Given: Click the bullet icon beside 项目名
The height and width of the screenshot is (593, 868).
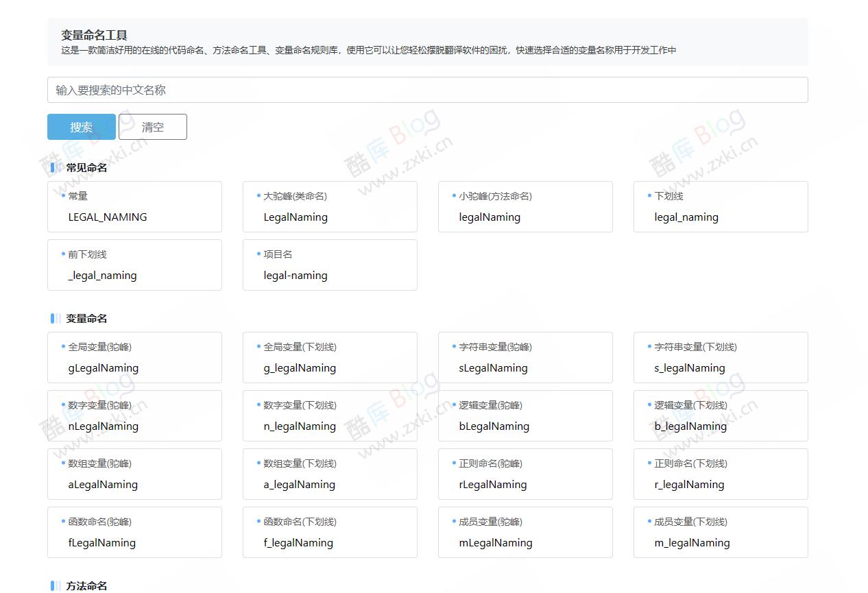Looking at the screenshot, I should [x=258, y=254].
